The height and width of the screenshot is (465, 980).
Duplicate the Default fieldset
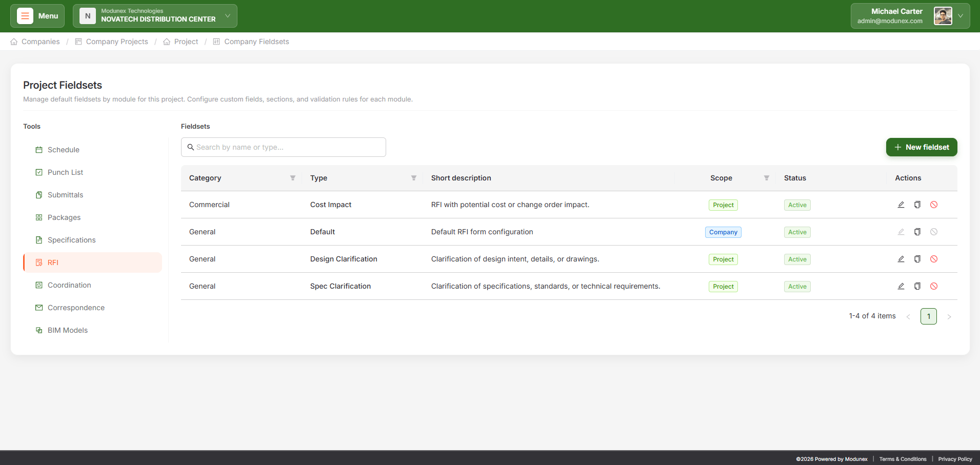[x=917, y=232]
